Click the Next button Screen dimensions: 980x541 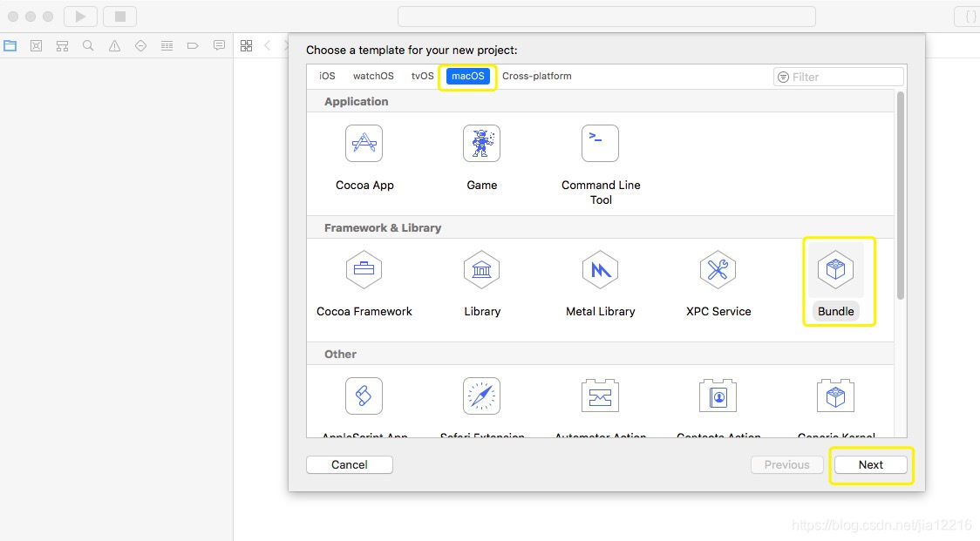pos(871,465)
